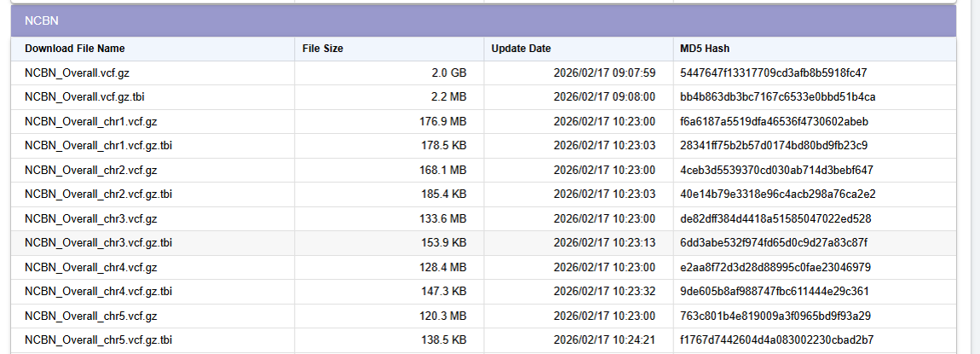Click the MD5 Hash column header
The height and width of the screenshot is (354, 980).
(705, 49)
